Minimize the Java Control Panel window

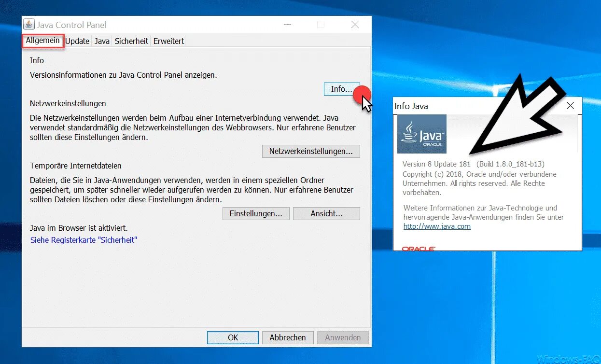coord(286,25)
